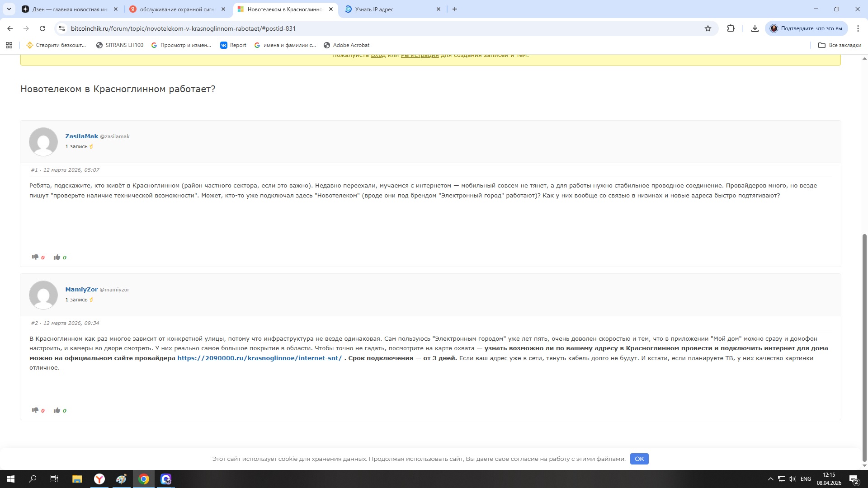Dislike ZasilaMak's post with the thumbs down

[35, 257]
